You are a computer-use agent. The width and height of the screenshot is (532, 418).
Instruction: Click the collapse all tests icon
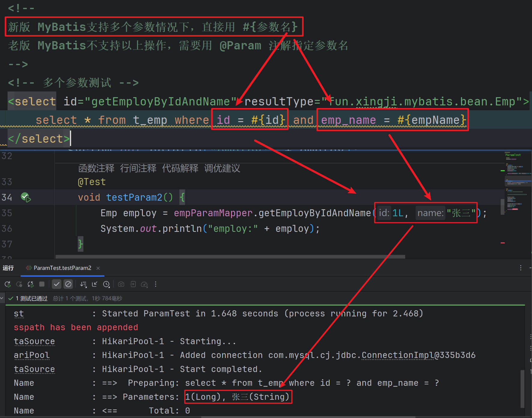[95, 284]
